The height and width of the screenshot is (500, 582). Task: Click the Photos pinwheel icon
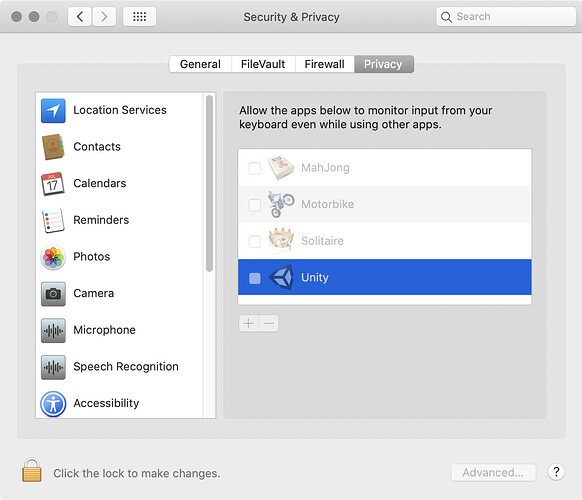(53, 257)
